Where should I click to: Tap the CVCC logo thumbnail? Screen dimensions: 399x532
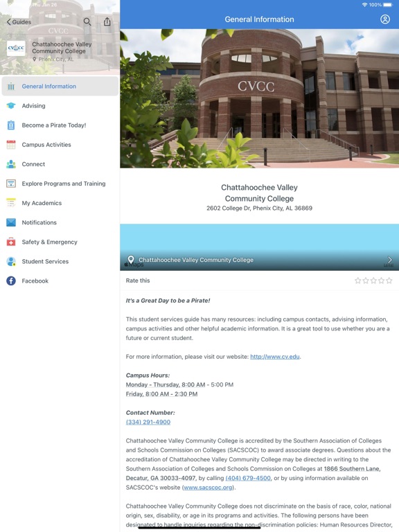(17, 48)
